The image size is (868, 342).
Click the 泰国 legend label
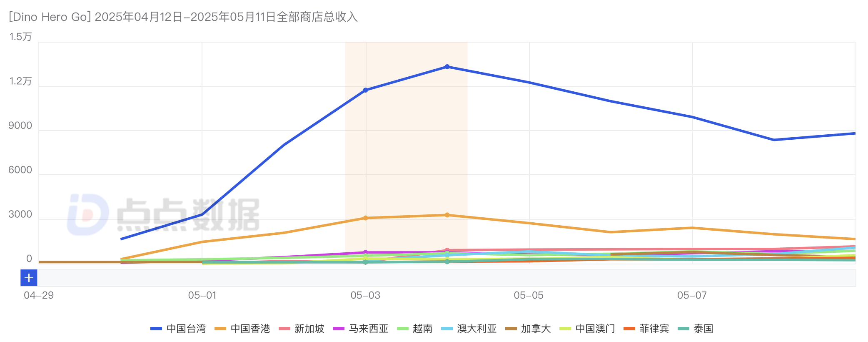point(703,329)
